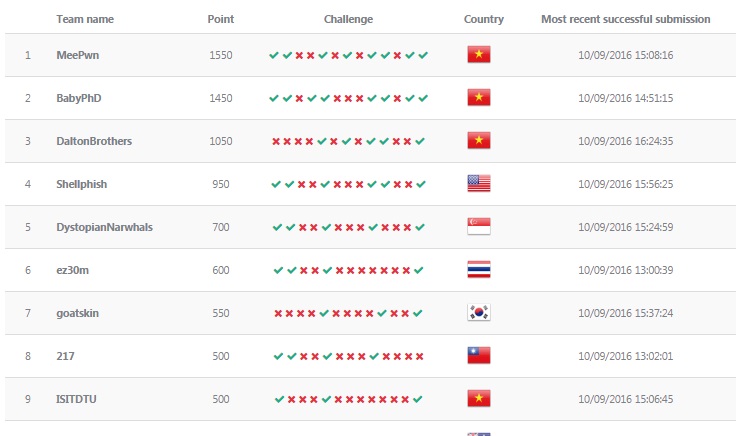
Task: Click ez30m's Thailand flag icon
Action: pyautogui.click(x=479, y=270)
